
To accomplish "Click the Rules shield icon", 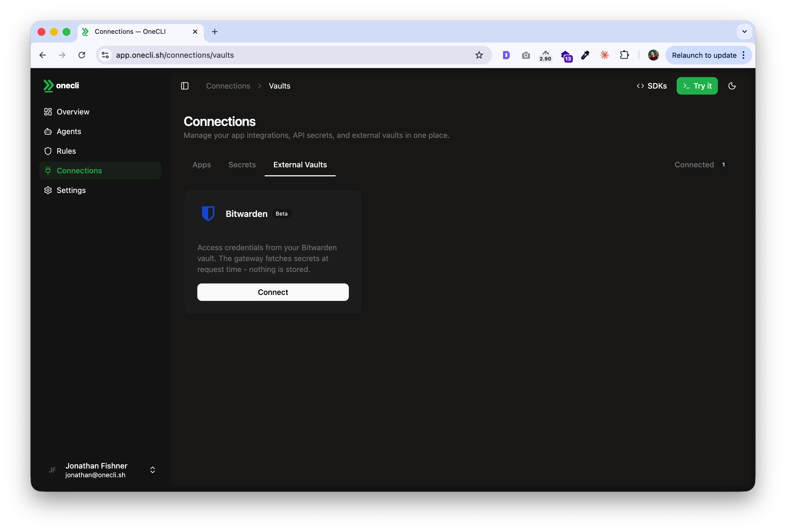I will tap(48, 151).
